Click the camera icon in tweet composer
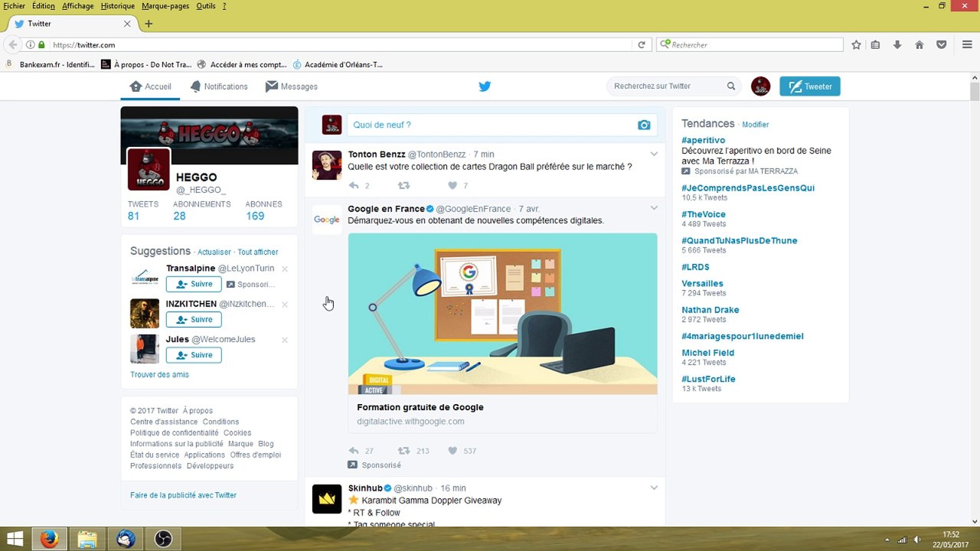Viewport: 980px width, 551px height. tap(644, 125)
